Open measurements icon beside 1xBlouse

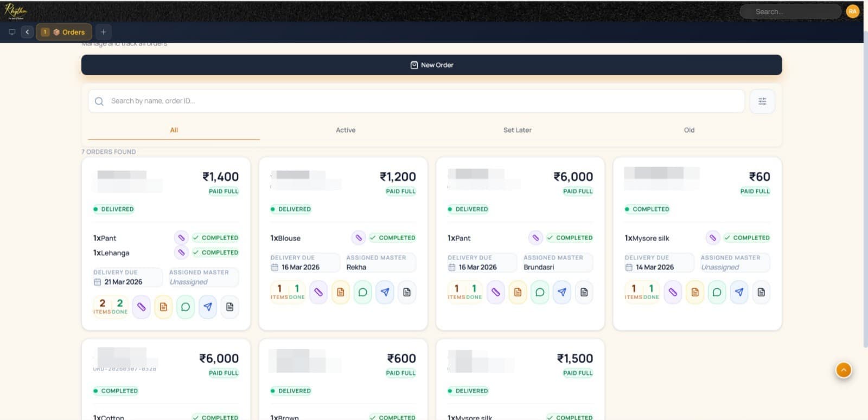[x=358, y=237]
